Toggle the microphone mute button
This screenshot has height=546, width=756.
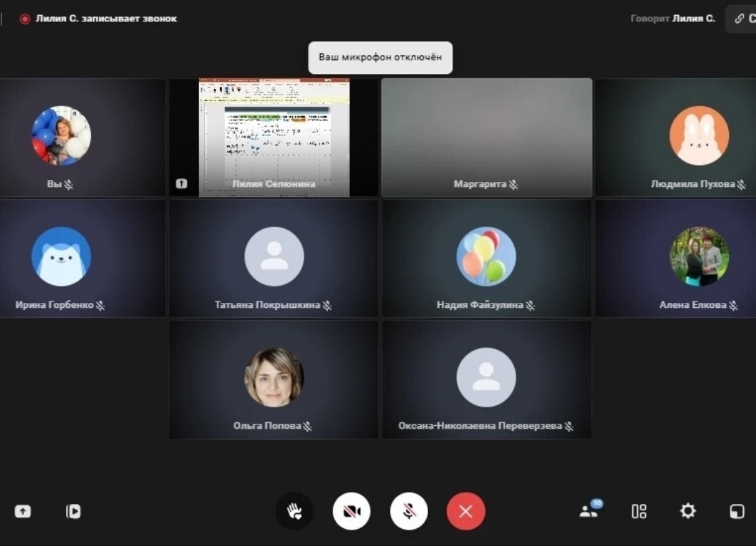tap(409, 511)
